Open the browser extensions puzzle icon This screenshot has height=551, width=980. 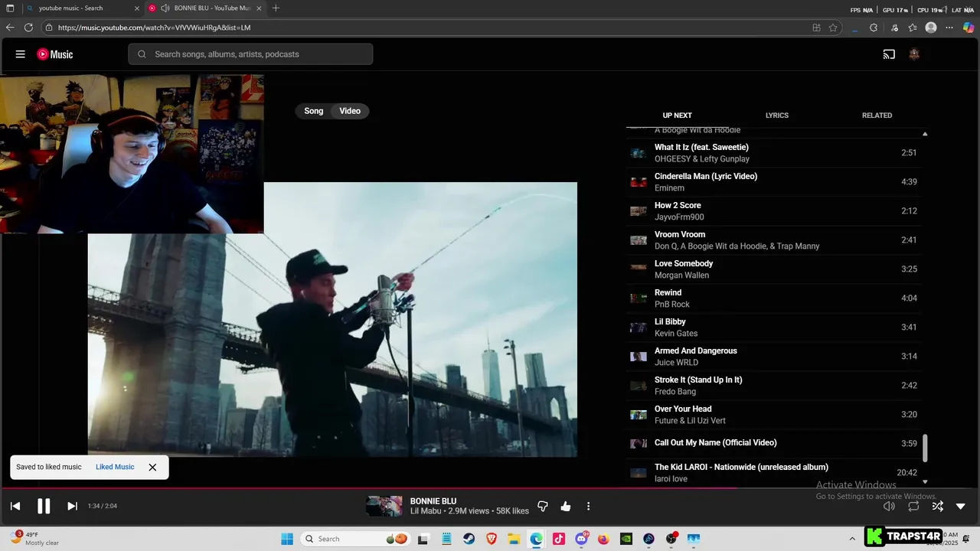pos(874,28)
